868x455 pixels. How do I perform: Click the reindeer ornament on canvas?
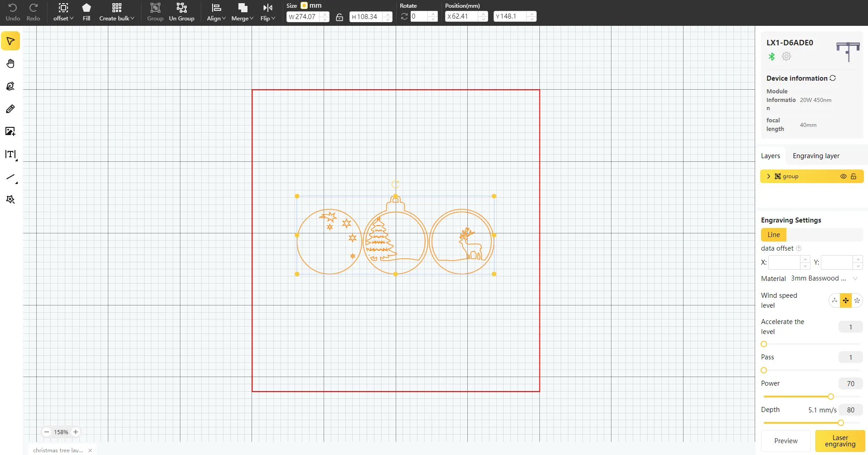pos(461,242)
